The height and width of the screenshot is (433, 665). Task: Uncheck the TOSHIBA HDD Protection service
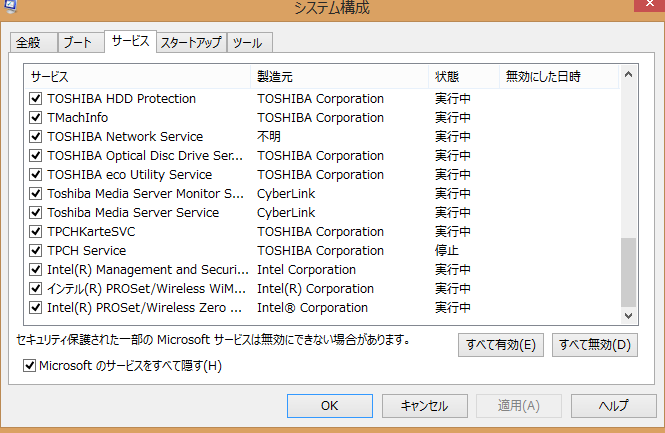(36, 99)
